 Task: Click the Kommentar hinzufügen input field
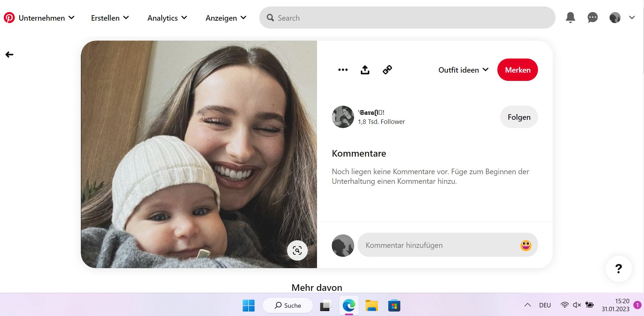(437, 245)
